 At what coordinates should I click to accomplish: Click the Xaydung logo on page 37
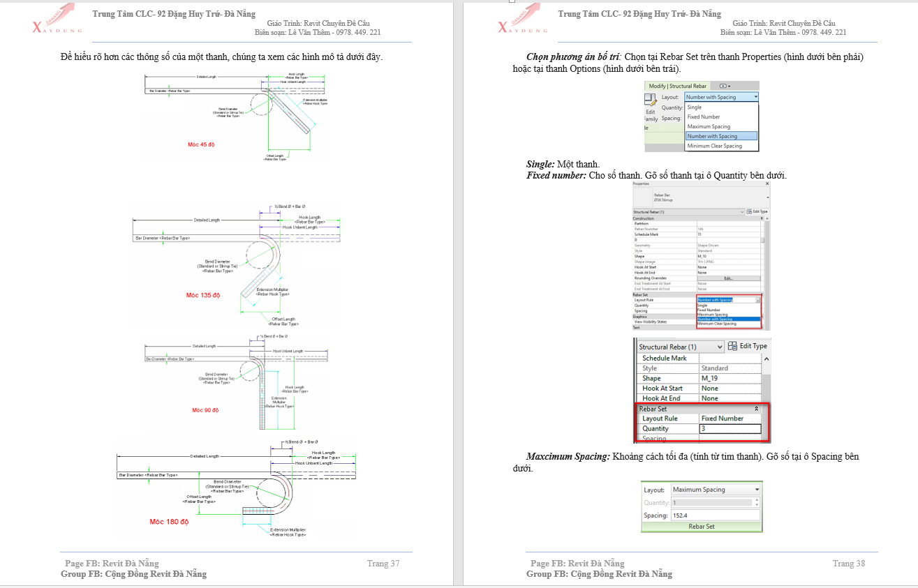[57, 21]
